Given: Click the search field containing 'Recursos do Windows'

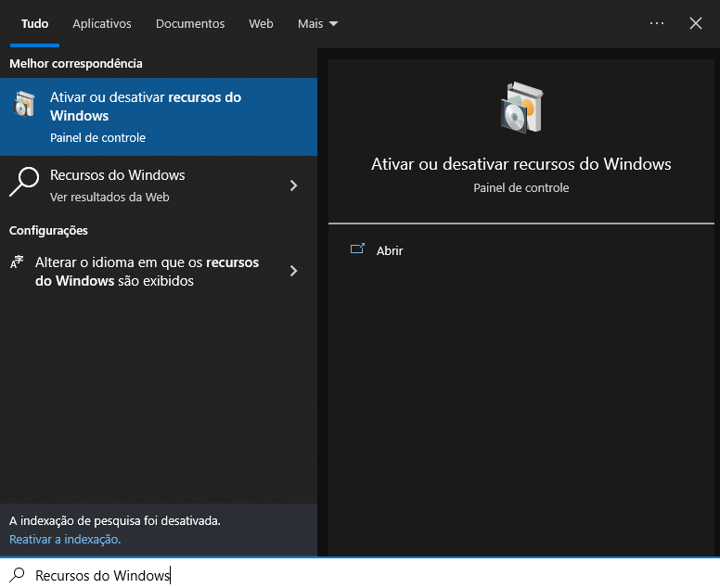Looking at the screenshot, I should (x=360, y=575).
